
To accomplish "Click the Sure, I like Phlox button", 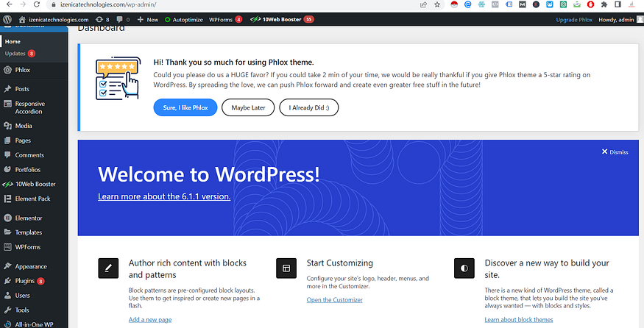I will coord(185,107).
